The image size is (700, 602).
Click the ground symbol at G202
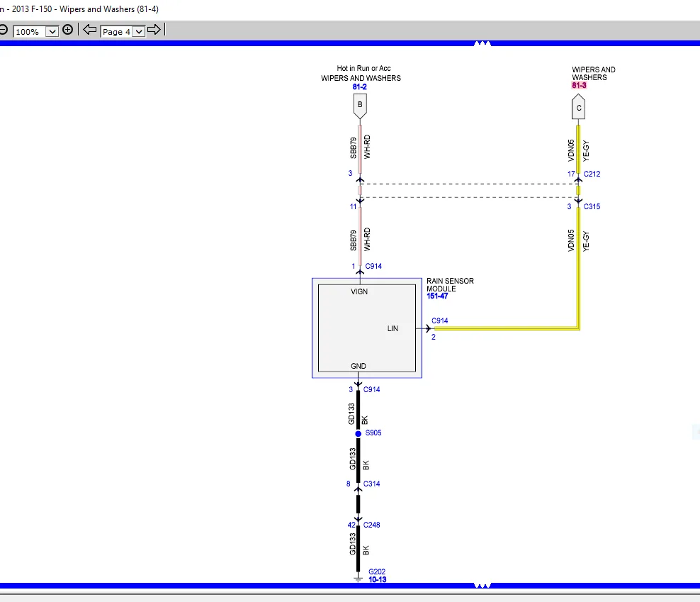(x=358, y=579)
